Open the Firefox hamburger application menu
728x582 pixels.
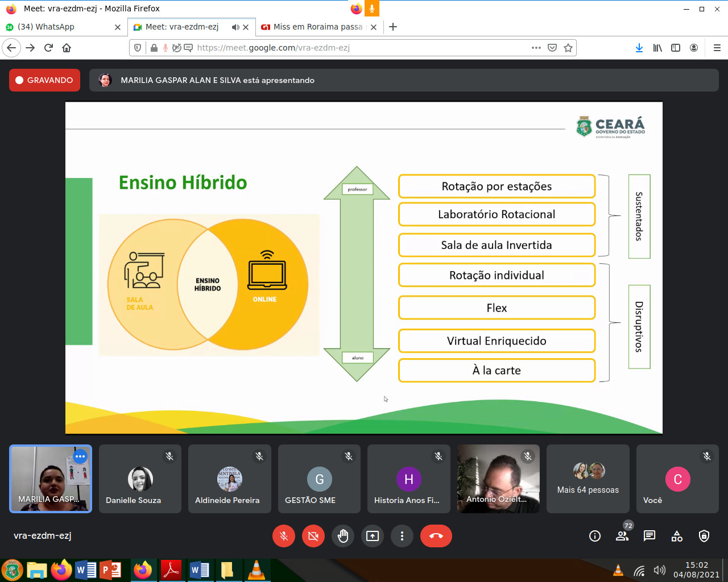pyautogui.click(x=717, y=48)
